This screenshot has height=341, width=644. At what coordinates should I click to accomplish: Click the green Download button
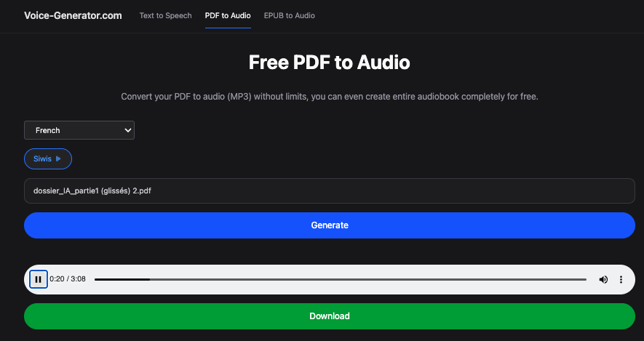(x=330, y=316)
